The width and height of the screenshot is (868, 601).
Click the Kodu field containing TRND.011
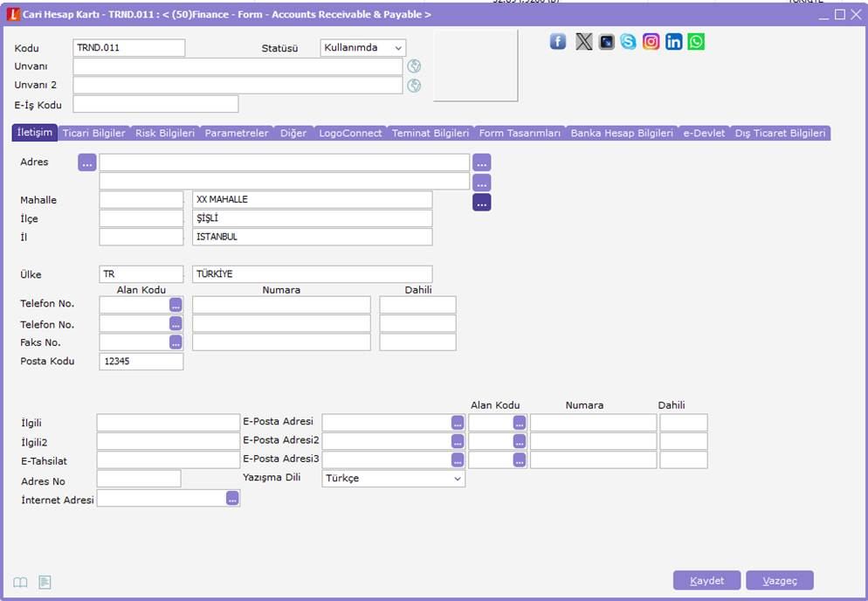(129, 48)
